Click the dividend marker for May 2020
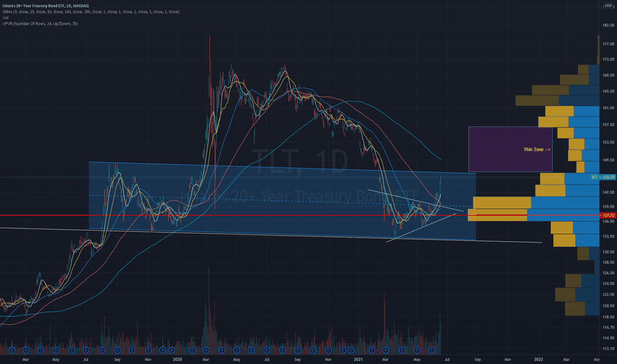The image size is (617, 364). tap(236, 350)
